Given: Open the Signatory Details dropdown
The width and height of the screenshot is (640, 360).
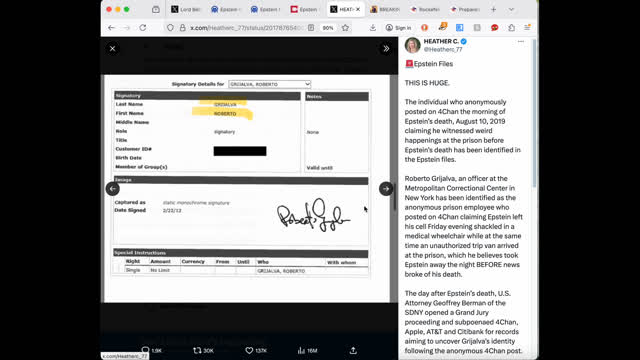Looking at the screenshot, I should [x=269, y=84].
